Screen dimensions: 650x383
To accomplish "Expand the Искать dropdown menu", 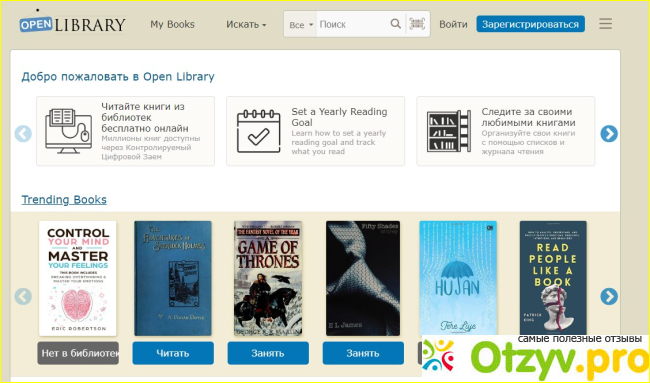I will click(246, 24).
